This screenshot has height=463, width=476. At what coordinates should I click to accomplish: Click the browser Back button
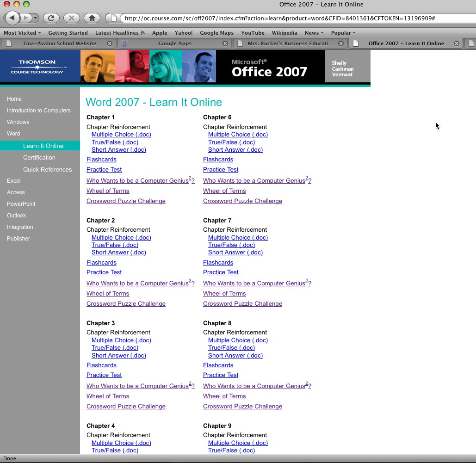click(12, 18)
